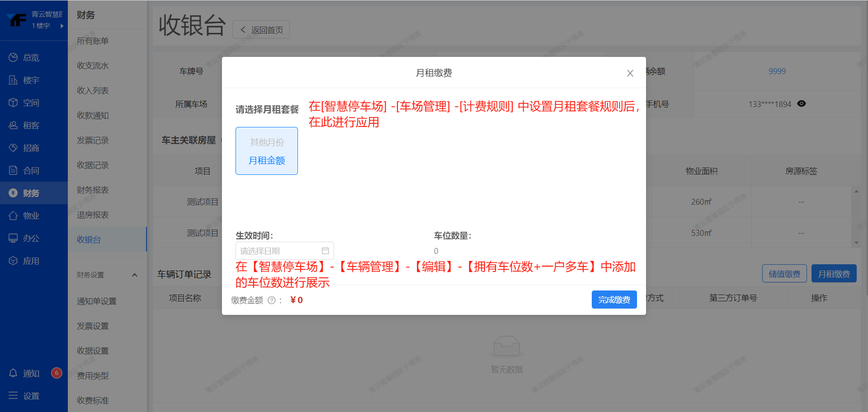Toggle phone number visibility eye icon
The height and width of the screenshot is (412, 868).
pyautogui.click(x=802, y=104)
